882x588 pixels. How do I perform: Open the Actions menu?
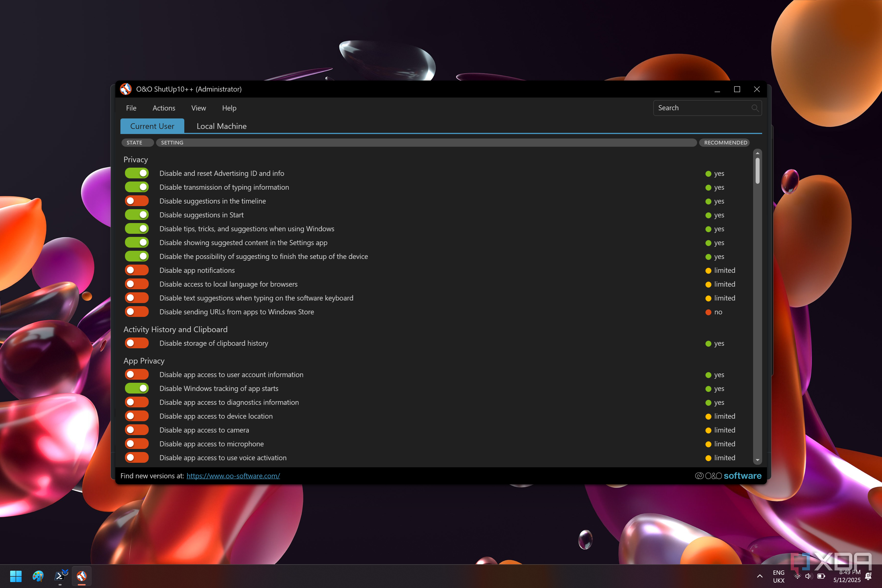[164, 108]
